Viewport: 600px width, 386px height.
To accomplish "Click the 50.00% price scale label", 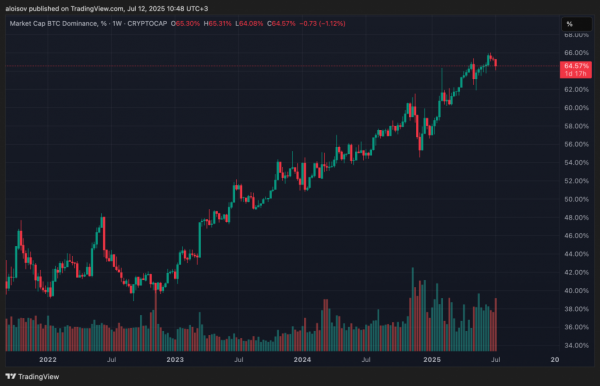I will (576, 199).
